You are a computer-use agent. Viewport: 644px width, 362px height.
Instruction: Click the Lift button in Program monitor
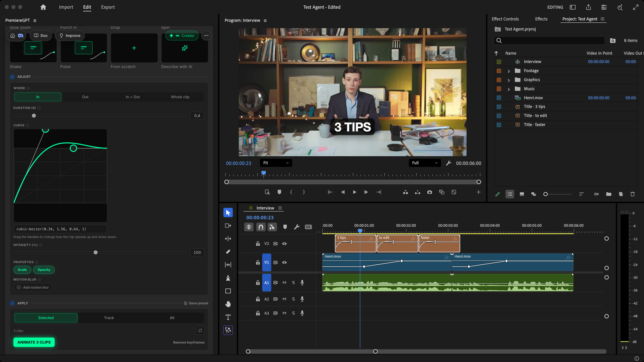405,192
